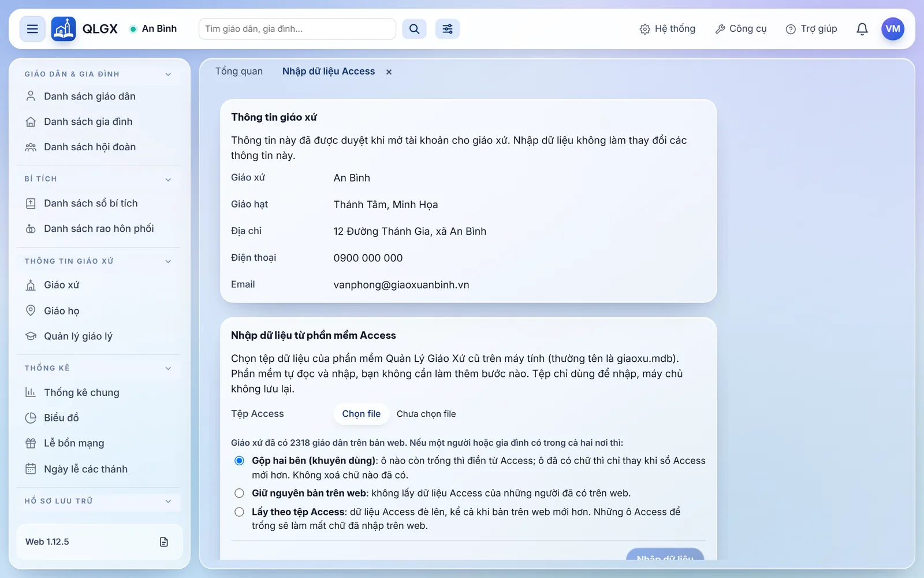
Task: Click the Chọn file button
Action: pyautogui.click(x=362, y=414)
